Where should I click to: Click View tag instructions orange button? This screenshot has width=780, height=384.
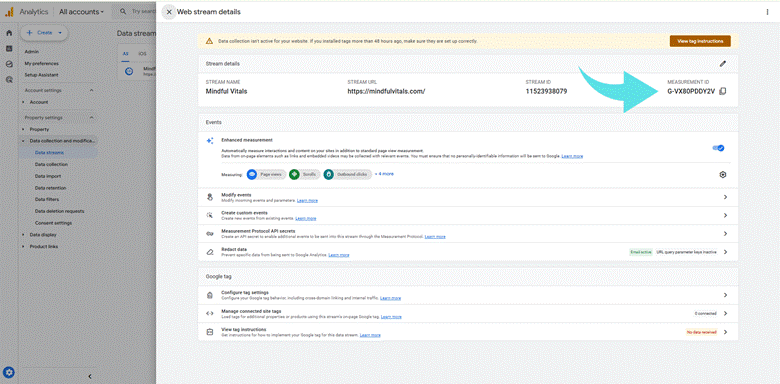700,41
